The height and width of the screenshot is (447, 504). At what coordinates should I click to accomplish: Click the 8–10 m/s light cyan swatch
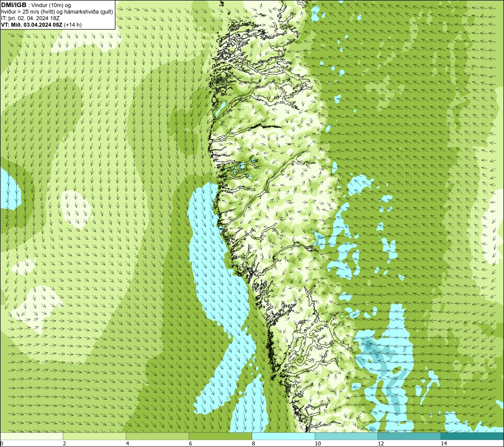[283, 436]
